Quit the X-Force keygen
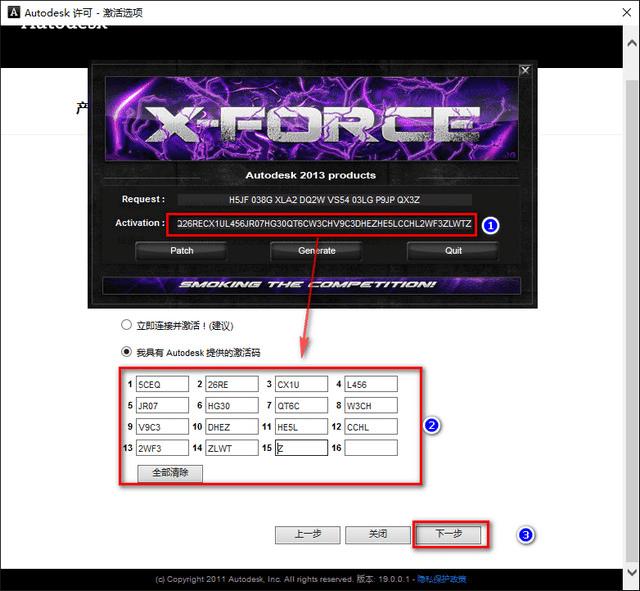Viewport: 640px width, 591px height. tap(453, 251)
